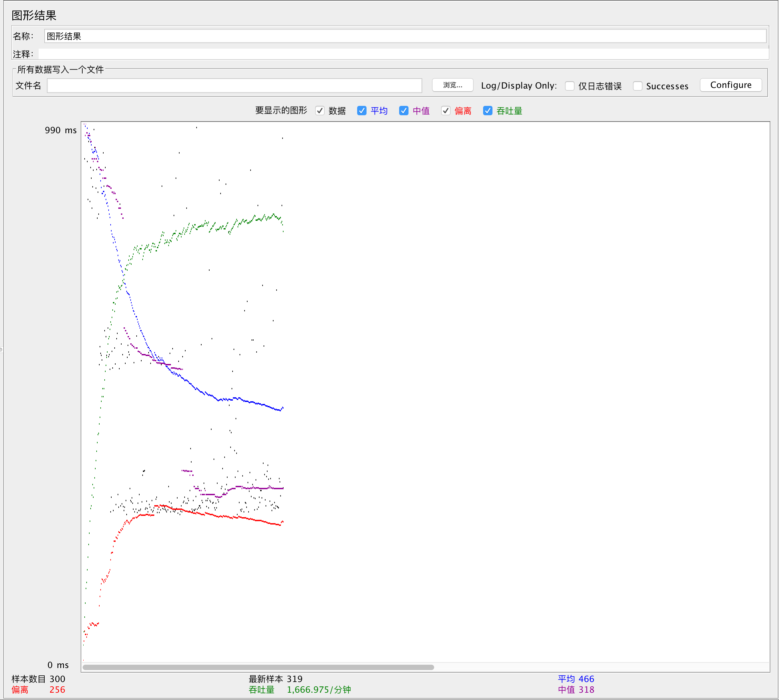Click the 文件名 filename input box

(x=234, y=85)
